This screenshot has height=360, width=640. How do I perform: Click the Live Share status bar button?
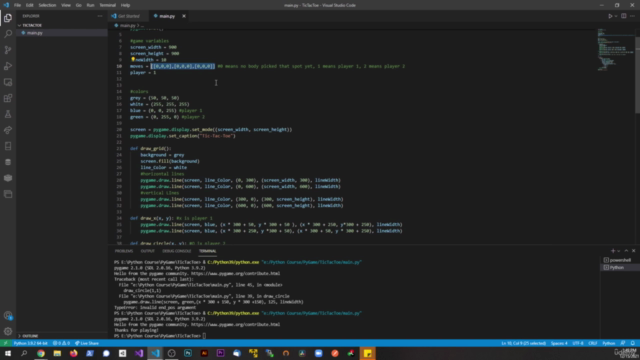coord(87,343)
